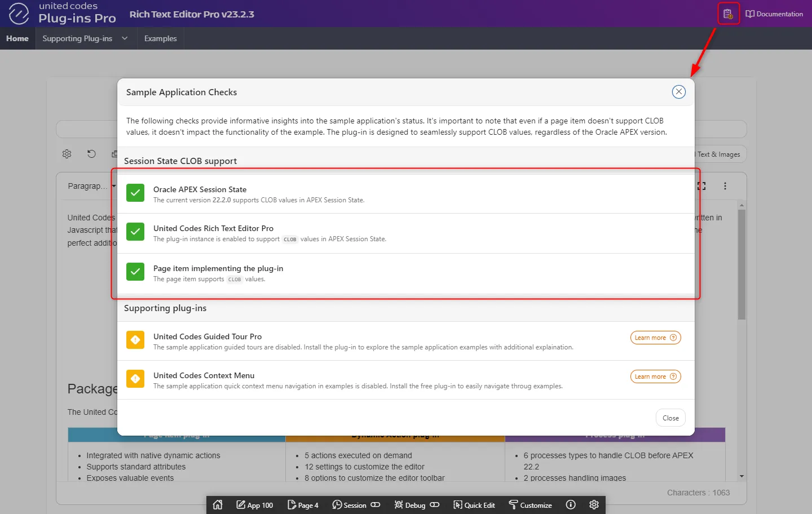This screenshot has width=812, height=514.
Task: Click the info icon in developer toolbar
Action: coord(571,505)
